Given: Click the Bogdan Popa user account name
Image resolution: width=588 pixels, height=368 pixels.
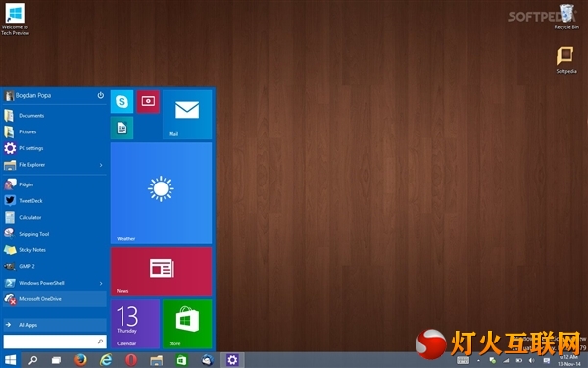Looking at the screenshot, I should 33,95.
